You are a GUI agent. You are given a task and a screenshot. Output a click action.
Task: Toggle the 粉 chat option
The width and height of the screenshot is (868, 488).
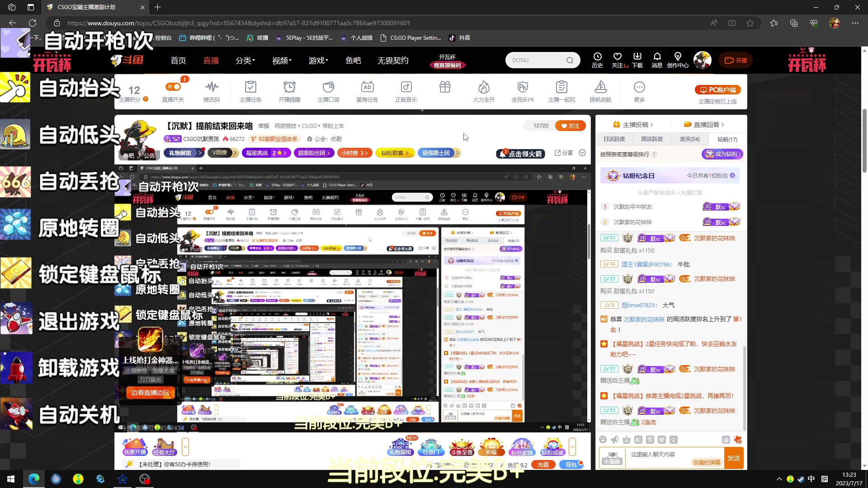point(638,440)
